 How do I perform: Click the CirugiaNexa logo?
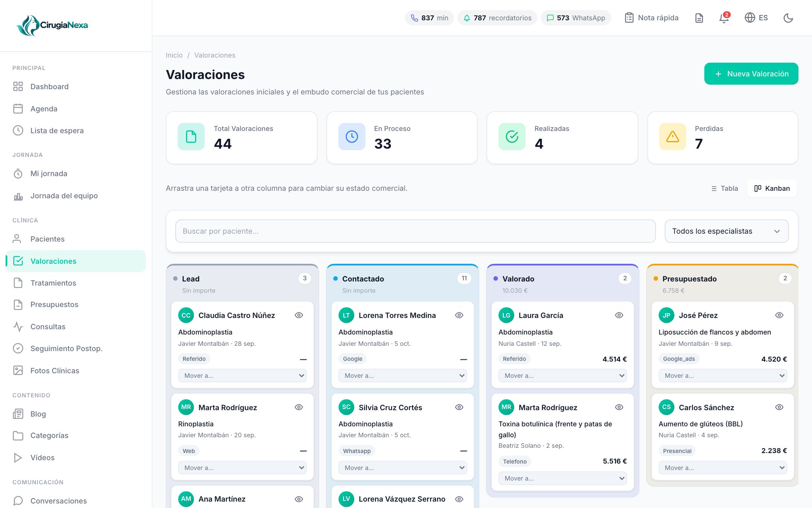coord(52,25)
